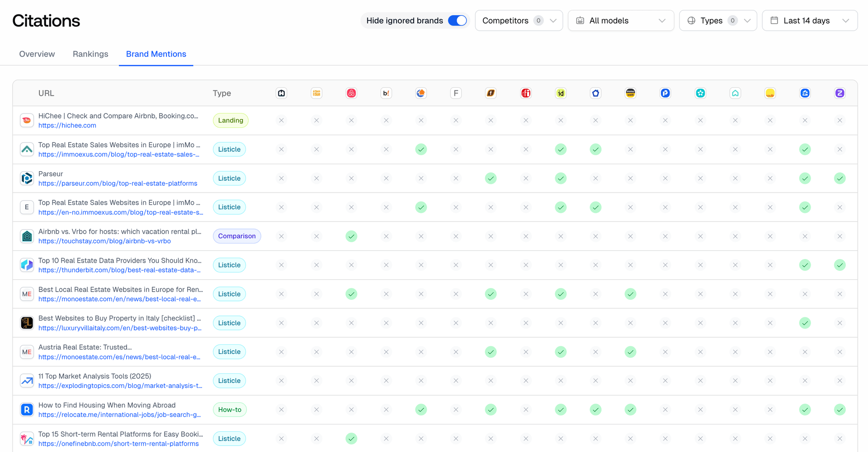The height and width of the screenshot is (452, 868).
Task: Open the Types filter dropdown
Action: [x=718, y=20]
